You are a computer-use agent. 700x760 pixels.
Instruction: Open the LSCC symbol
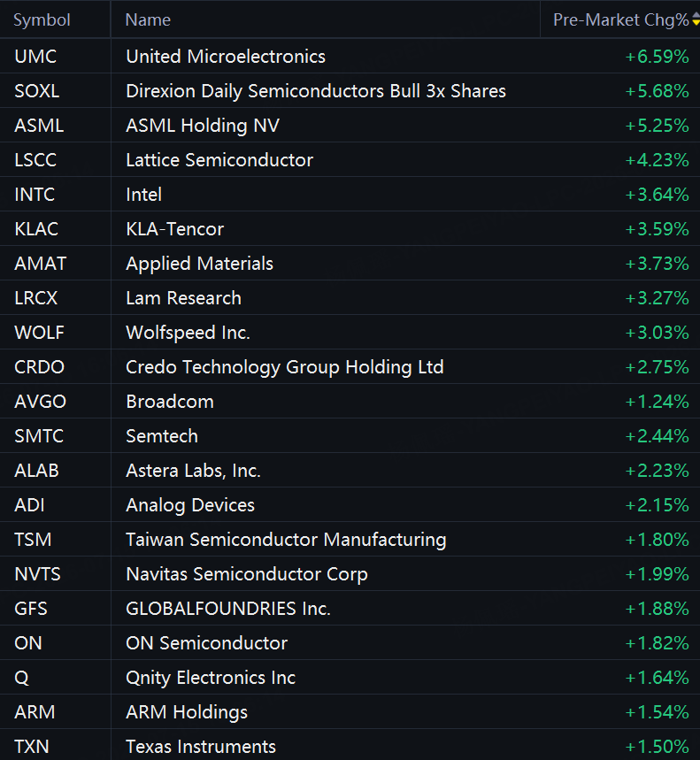[35, 160]
